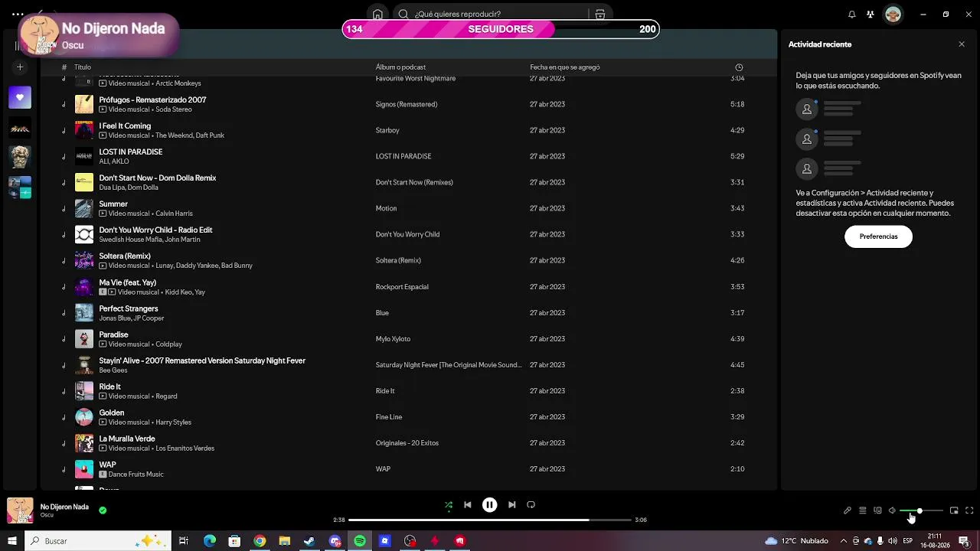The height and width of the screenshot is (551, 980).
Task: Open album link Mylo Xyloto
Action: point(393,339)
